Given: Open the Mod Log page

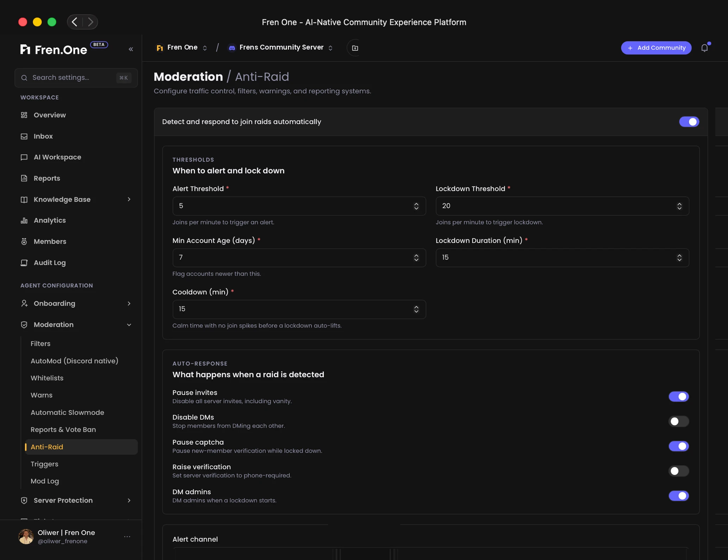Looking at the screenshot, I should [45, 482].
